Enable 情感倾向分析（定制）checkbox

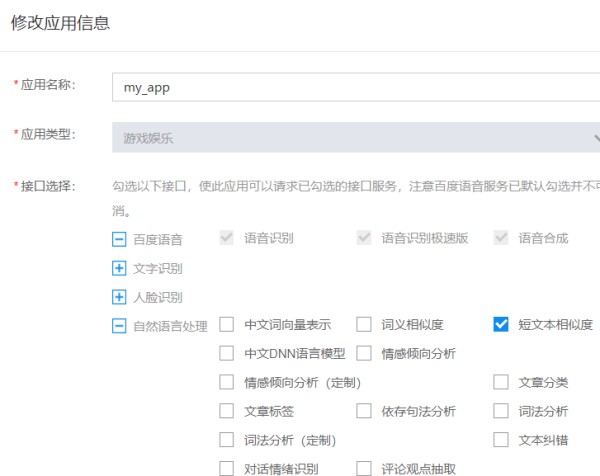pyautogui.click(x=227, y=382)
